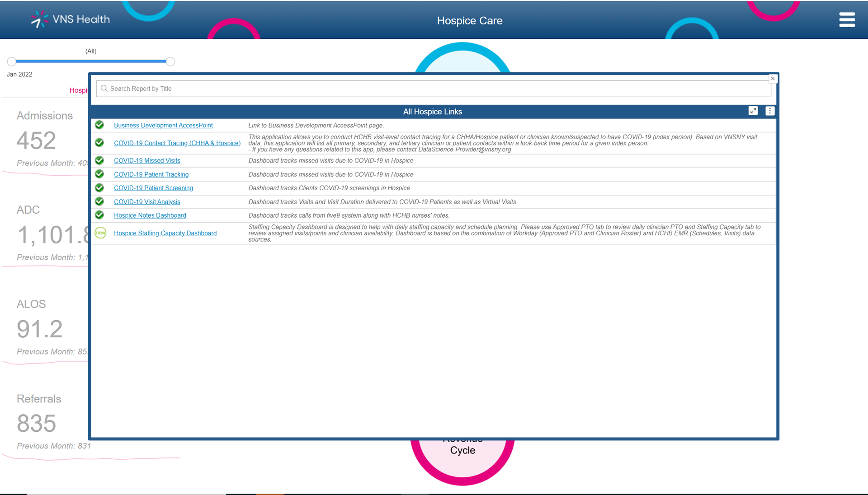Open COVID-19 Visit Analysis link
The width and height of the screenshot is (868, 495).
tap(147, 202)
